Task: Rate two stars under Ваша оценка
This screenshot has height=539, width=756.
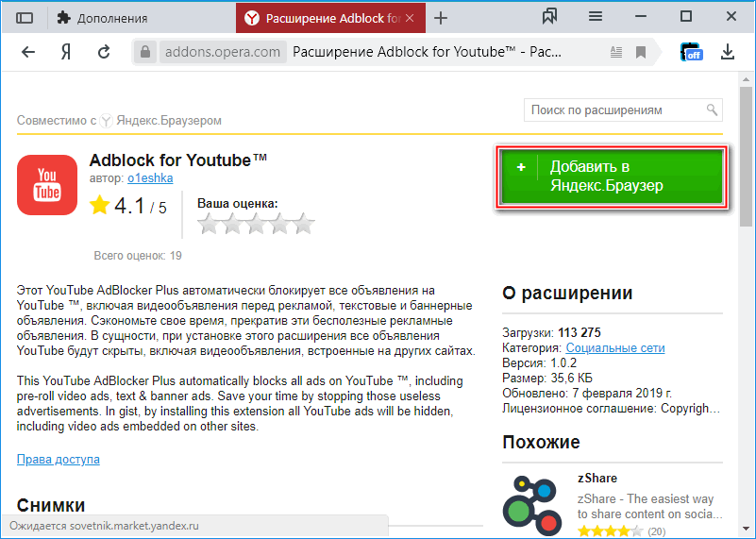Action: 232,224
